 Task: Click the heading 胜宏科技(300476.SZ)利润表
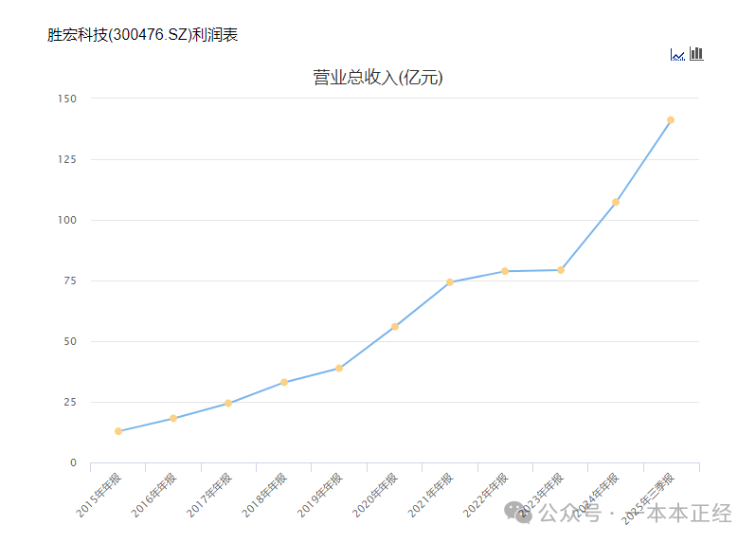click(x=143, y=35)
